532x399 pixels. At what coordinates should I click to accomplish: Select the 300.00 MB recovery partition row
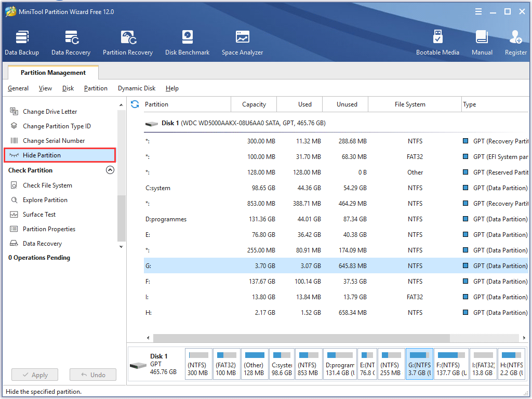[x=336, y=141]
